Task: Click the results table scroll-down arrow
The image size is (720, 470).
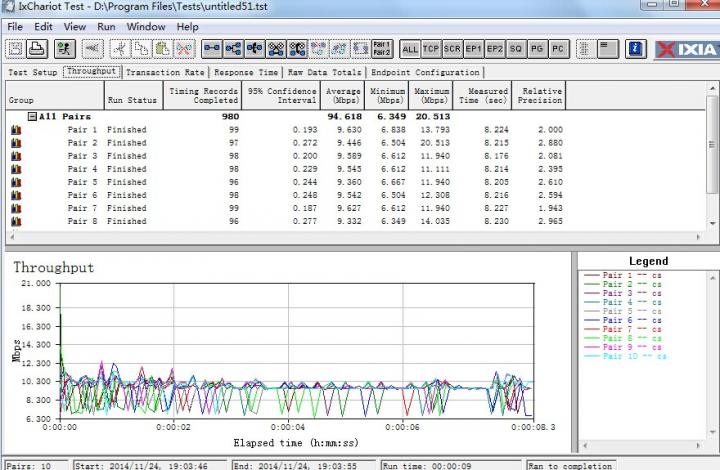Action: point(712,224)
